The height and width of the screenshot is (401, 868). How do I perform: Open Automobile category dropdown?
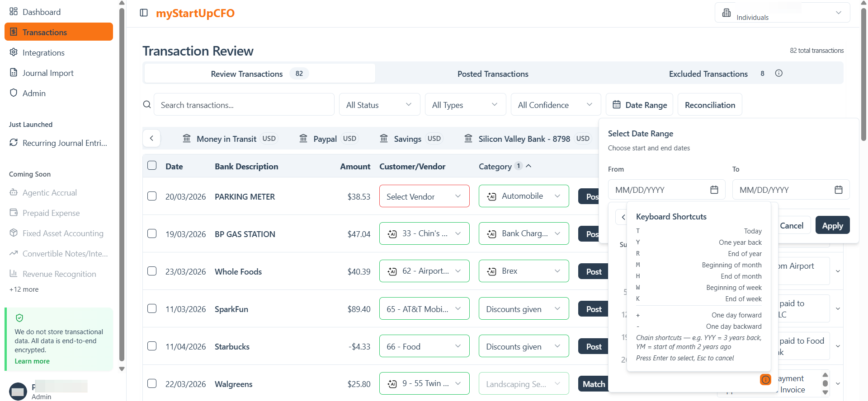(x=524, y=196)
